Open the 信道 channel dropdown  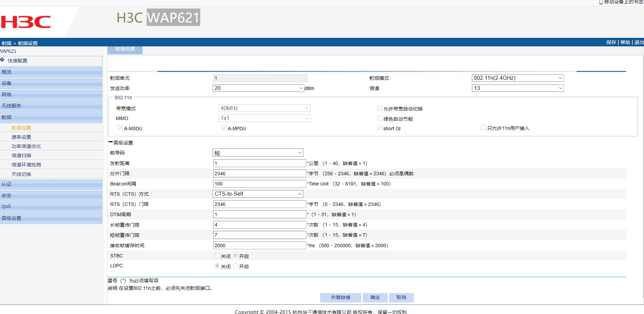[x=517, y=88]
